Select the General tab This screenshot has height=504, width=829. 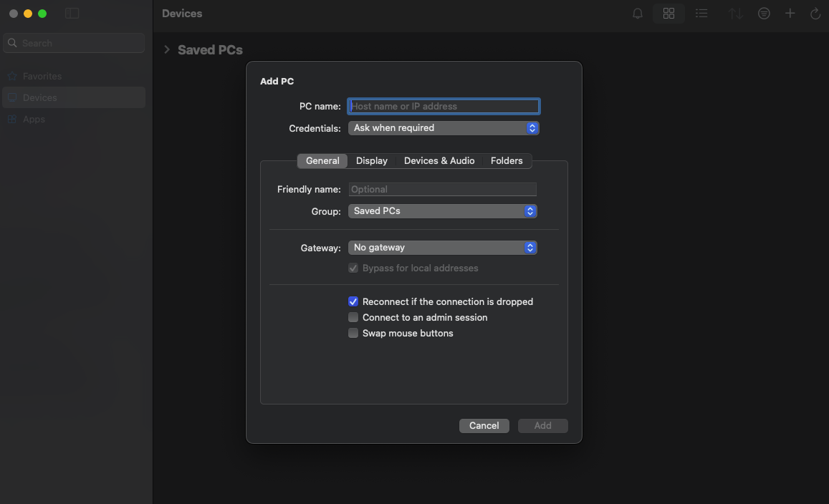[322, 160]
